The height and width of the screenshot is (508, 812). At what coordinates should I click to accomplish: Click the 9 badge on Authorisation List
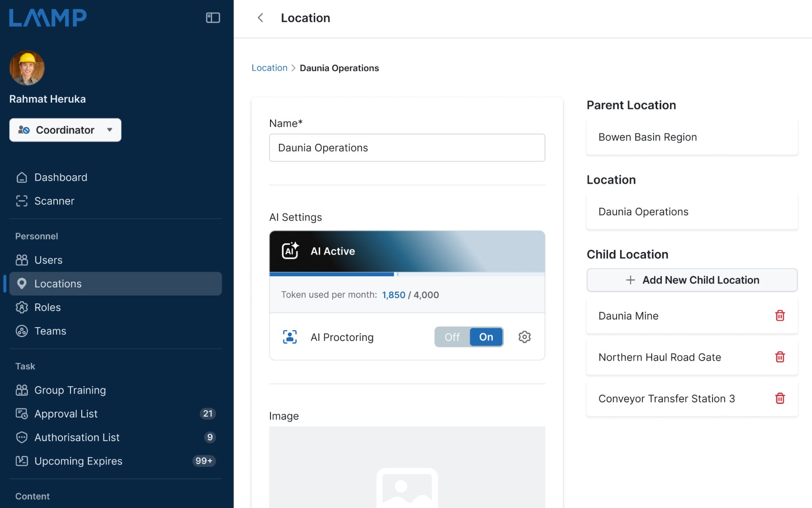tap(210, 437)
